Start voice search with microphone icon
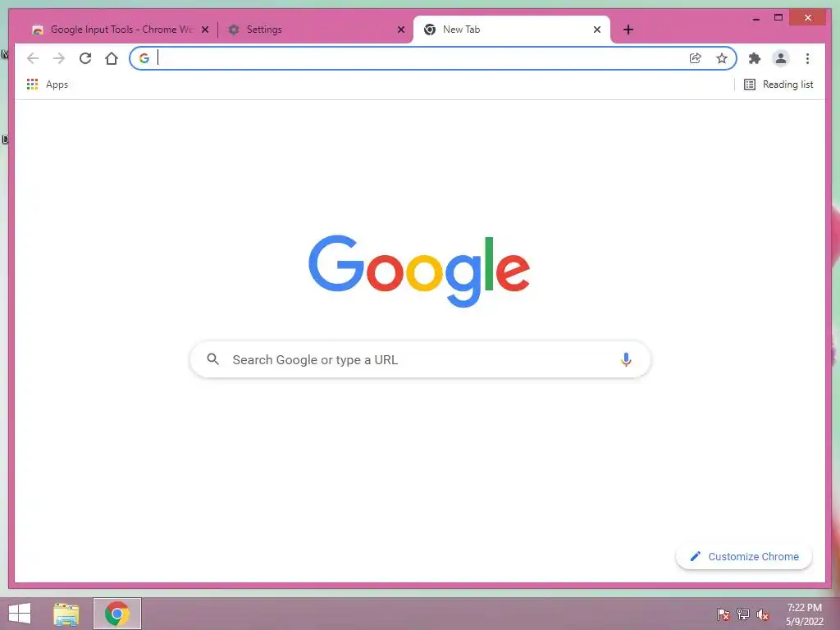 coord(626,359)
